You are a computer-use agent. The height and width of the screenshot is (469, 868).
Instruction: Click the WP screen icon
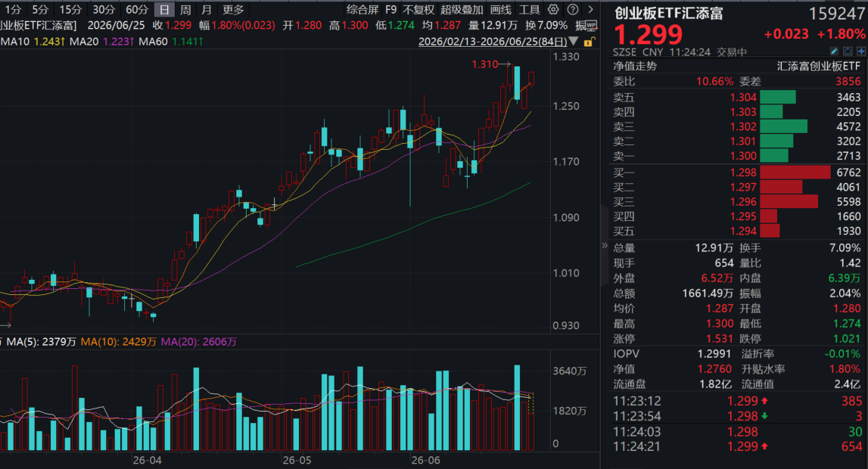coord(591,26)
